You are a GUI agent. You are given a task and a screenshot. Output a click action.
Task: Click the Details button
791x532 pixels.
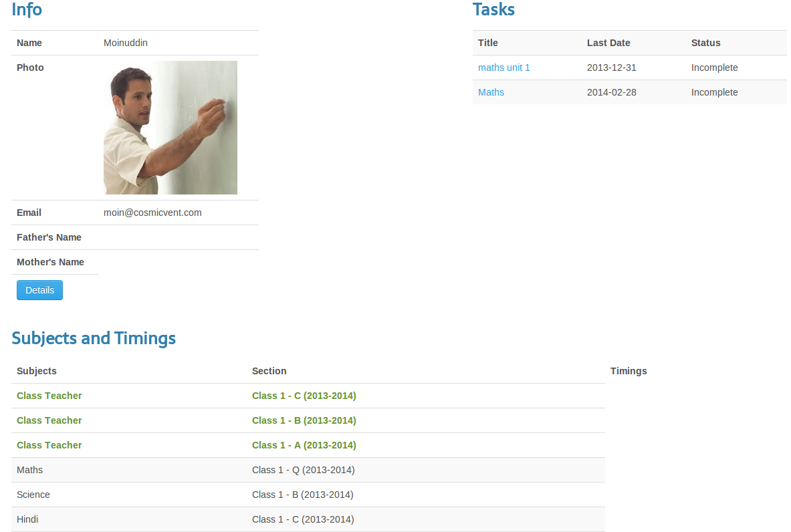pyautogui.click(x=39, y=290)
